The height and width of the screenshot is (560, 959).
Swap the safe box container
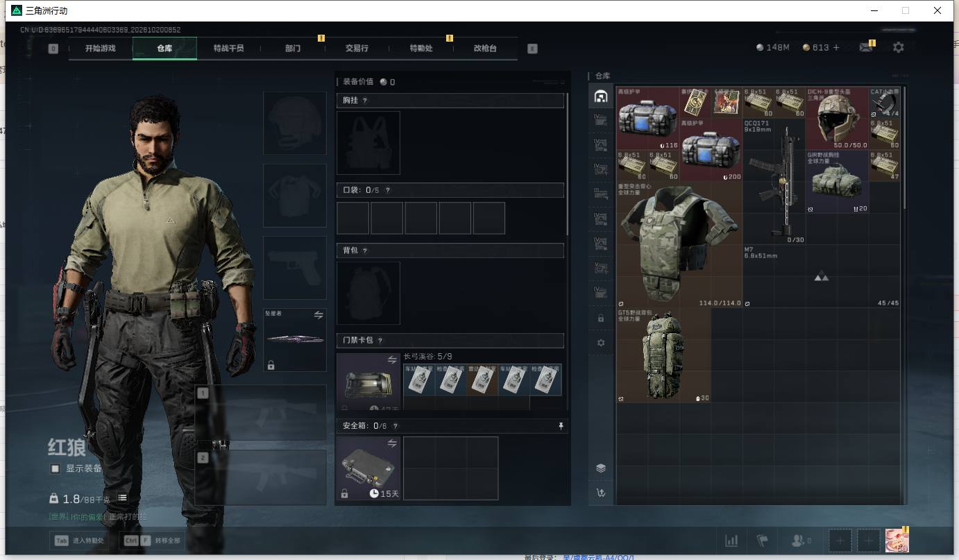(392, 443)
